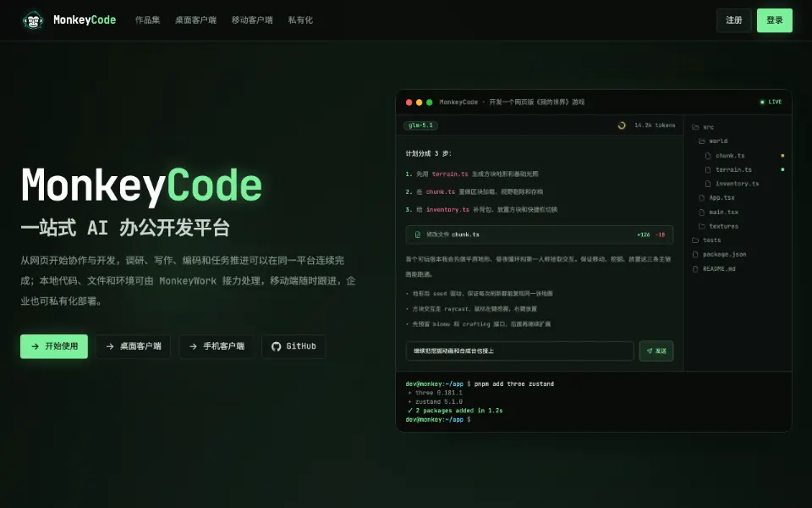The width and height of the screenshot is (812, 508).
Task: Expand the tests folder
Action: click(x=706, y=240)
